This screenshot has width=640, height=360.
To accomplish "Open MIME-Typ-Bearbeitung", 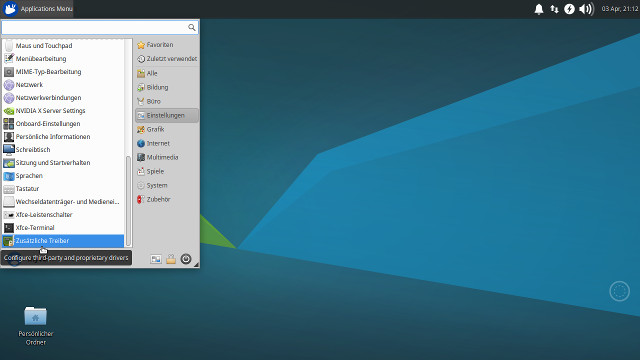I will tap(63, 71).
